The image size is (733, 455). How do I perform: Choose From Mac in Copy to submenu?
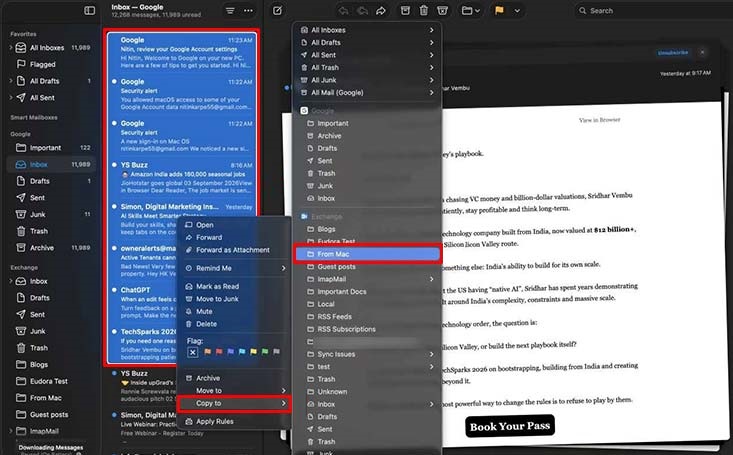[367, 254]
